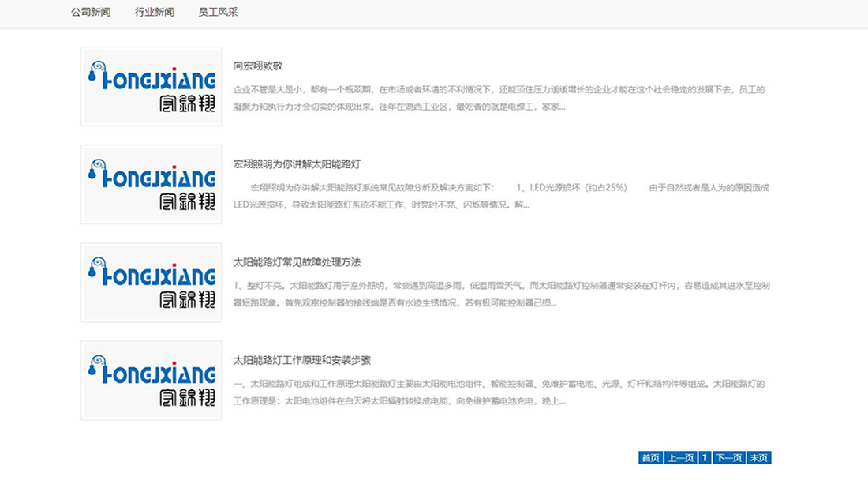The height and width of the screenshot is (488, 868).
Task: Select the 员工风采 tab
Action: (218, 13)
